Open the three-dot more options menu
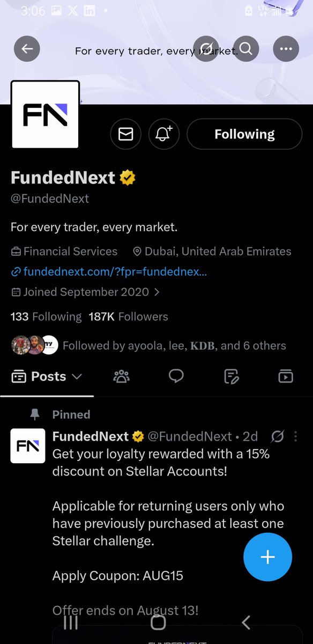 pos(286,49)
